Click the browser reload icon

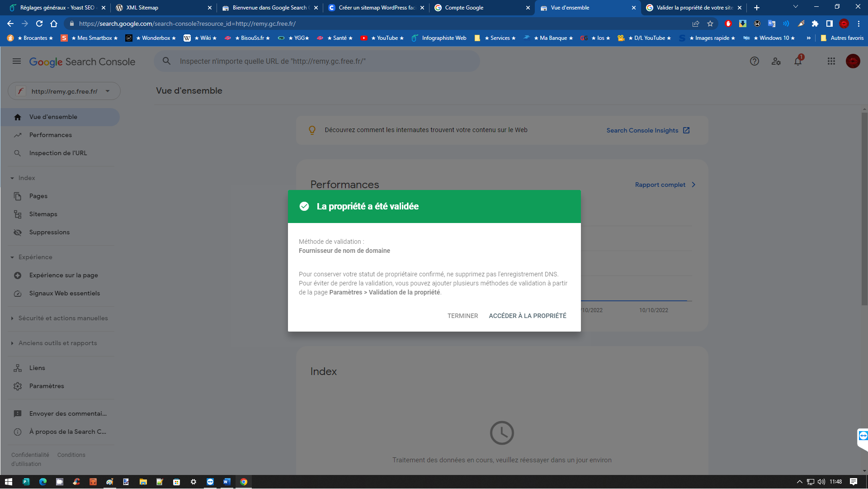[x=39, y=24]
